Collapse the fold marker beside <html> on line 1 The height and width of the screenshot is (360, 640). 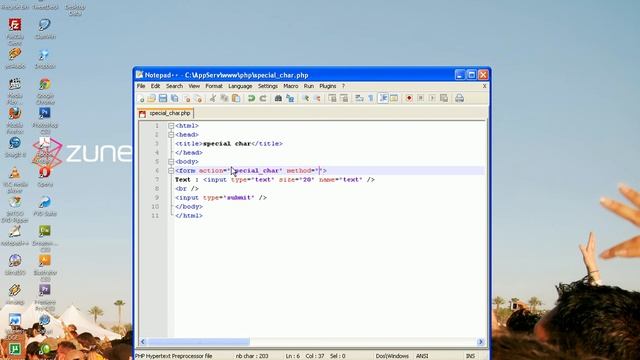(171, 126)
